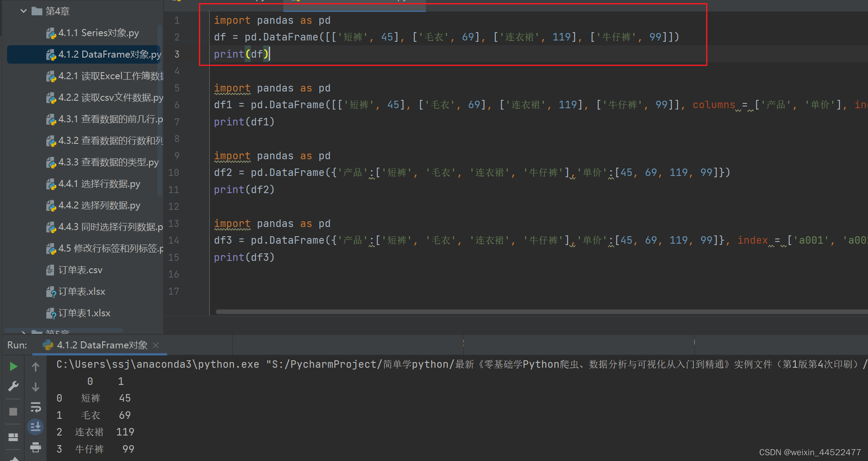Click print(df3) on line 15
The height and width of the screenshot is (461, 868).
(x=244, y=257)
